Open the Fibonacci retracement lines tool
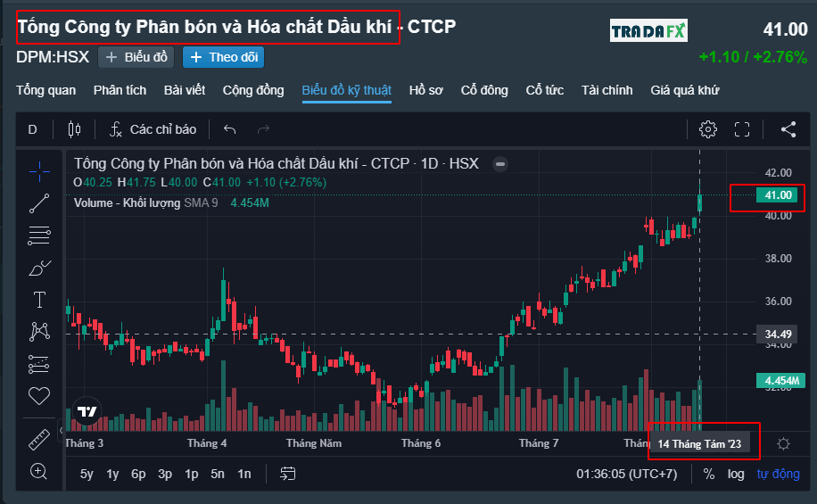This screenshot has height=504, width=817. pyautogui.click(x=39, y=235)
